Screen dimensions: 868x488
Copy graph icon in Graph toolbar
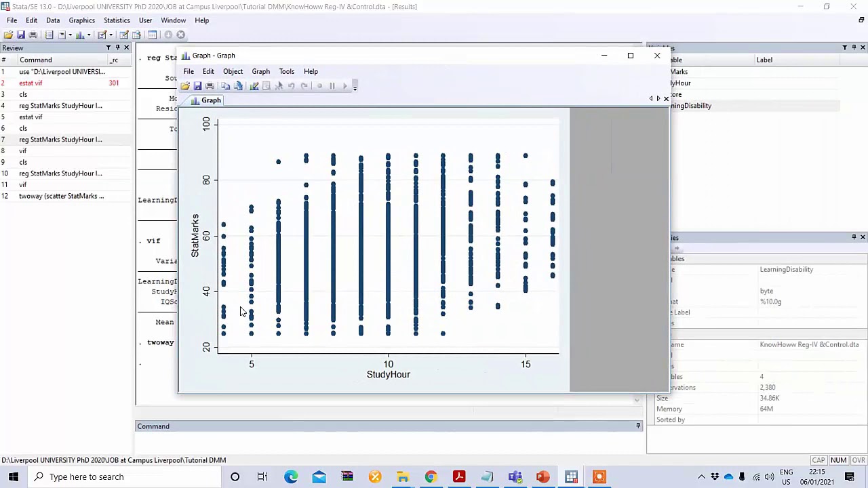(225, 86)
